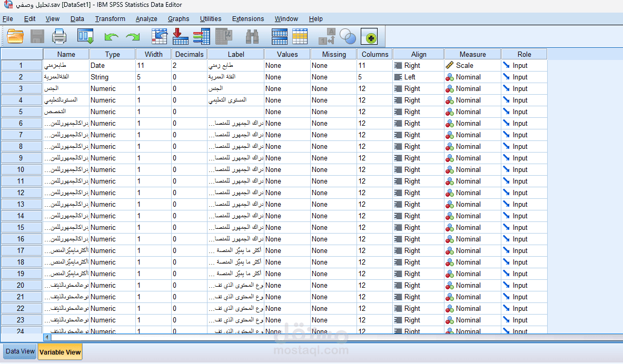
Task: Click the Find binoculars icon
Action: [x=252, y=36]
